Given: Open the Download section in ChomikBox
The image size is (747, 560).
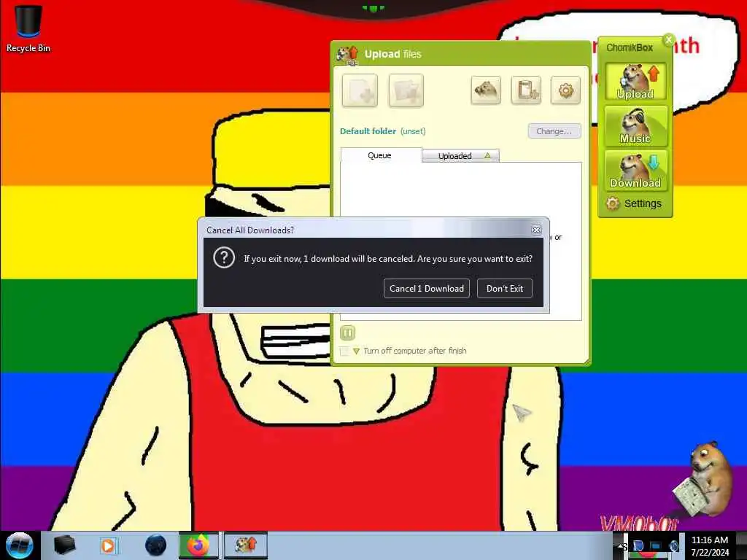Looking at the screenshot, I should click(x=635, y=171).
